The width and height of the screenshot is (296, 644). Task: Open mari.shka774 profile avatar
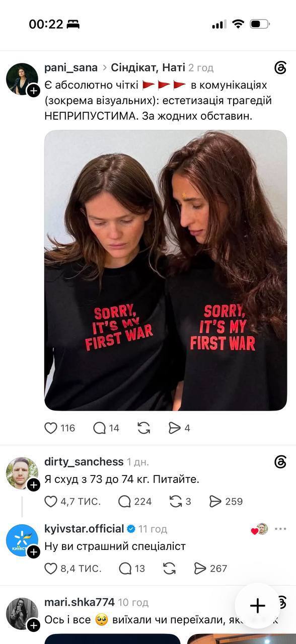(22, 613)
